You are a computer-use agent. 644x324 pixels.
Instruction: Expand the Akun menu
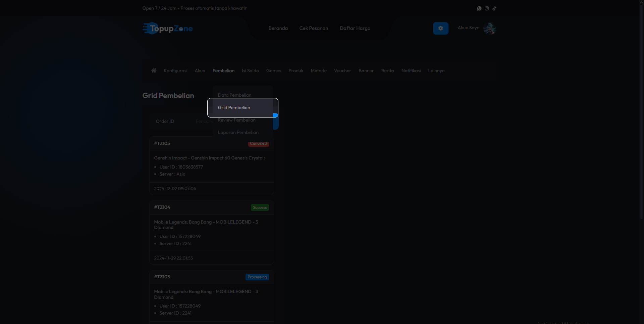pyautogui.click(x=200, y=71)
